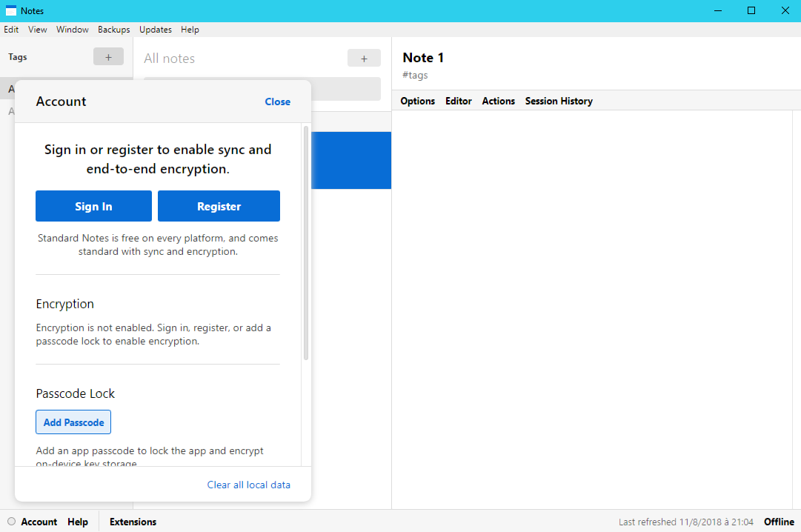This screenshot has height=532, width=801.
Task: Click the Sign In button
Action: pos(93,206)
